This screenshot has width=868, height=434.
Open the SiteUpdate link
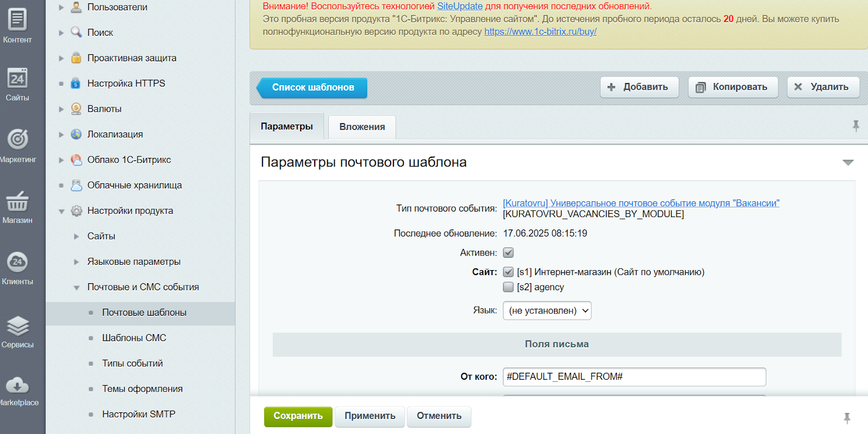coord(459,7)
